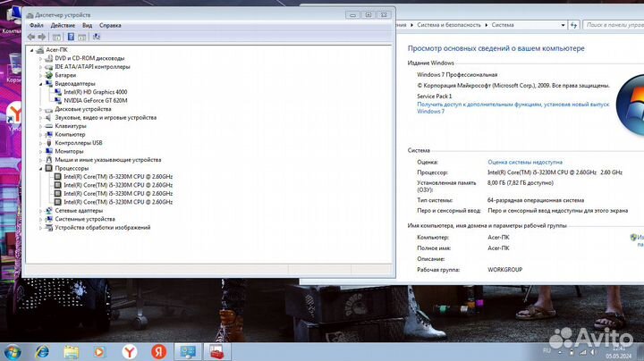Click the volume speaker icon in tray
Screen dimensions: 644x361
click(x=594, y=352)
